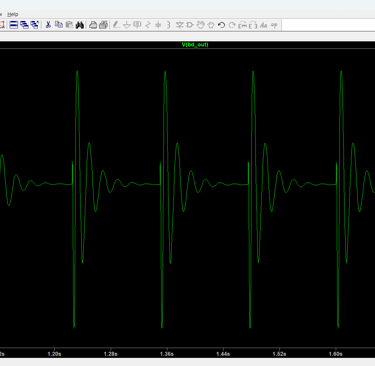Click the 1.20s time axis label
Screen dimensions: 375x366
click(x=54, y=354)
